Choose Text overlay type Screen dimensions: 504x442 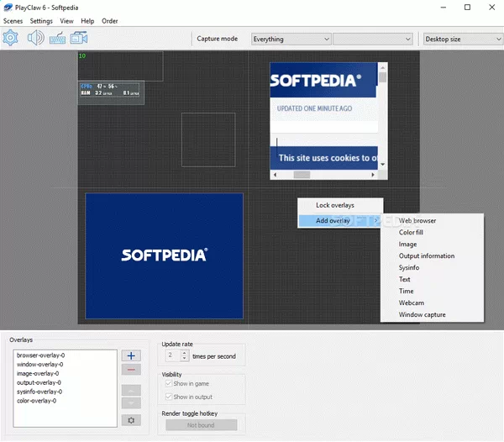coord(432,279)
